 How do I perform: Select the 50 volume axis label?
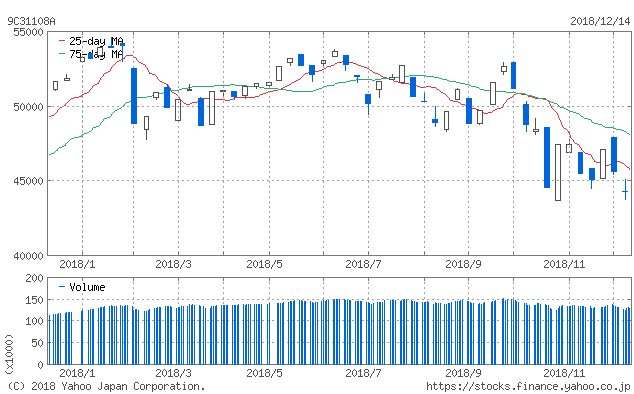37,343
